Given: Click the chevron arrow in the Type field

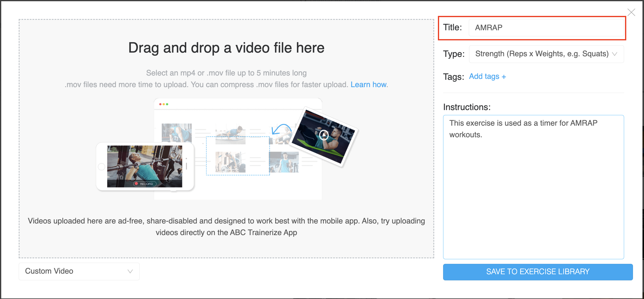Looking at the screenshot, I should tap(614, 54).
